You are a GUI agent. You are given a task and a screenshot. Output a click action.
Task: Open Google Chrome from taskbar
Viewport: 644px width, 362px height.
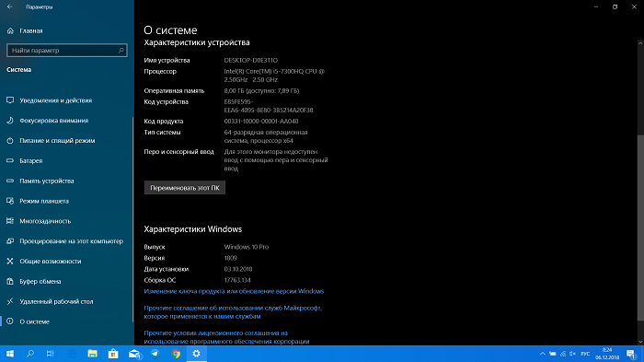click(x=176, y=354)
